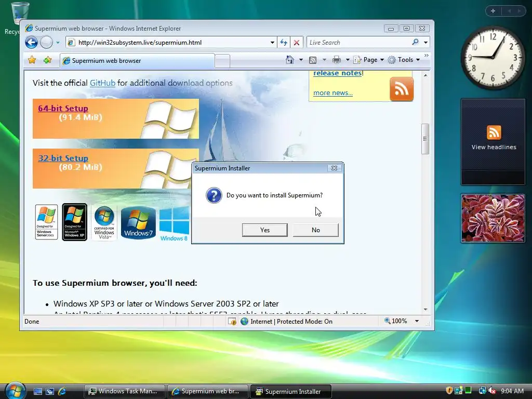
Task: Click the 64-bit Setup download link
Action: [63, 108]
